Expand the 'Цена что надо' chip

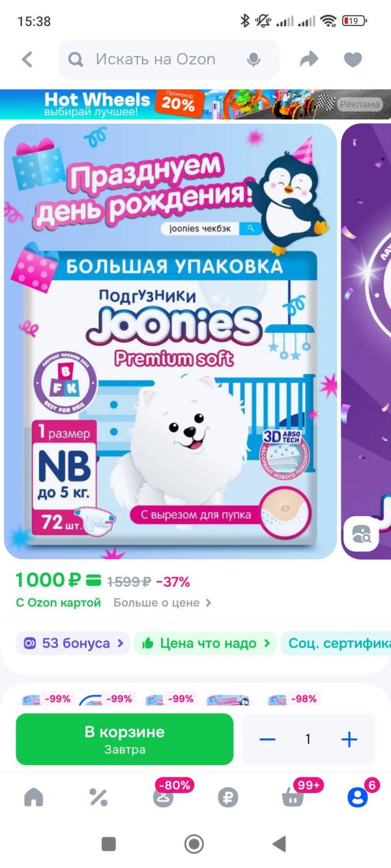click(205, 643)
